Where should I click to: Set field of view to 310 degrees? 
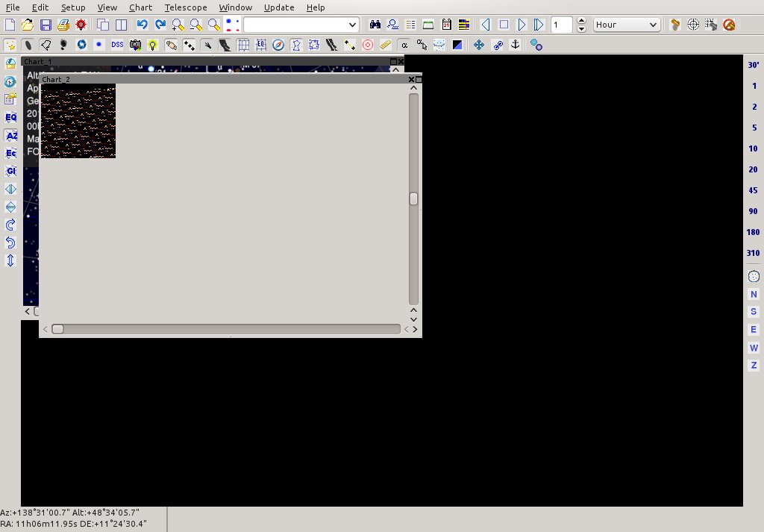[754, 254]
